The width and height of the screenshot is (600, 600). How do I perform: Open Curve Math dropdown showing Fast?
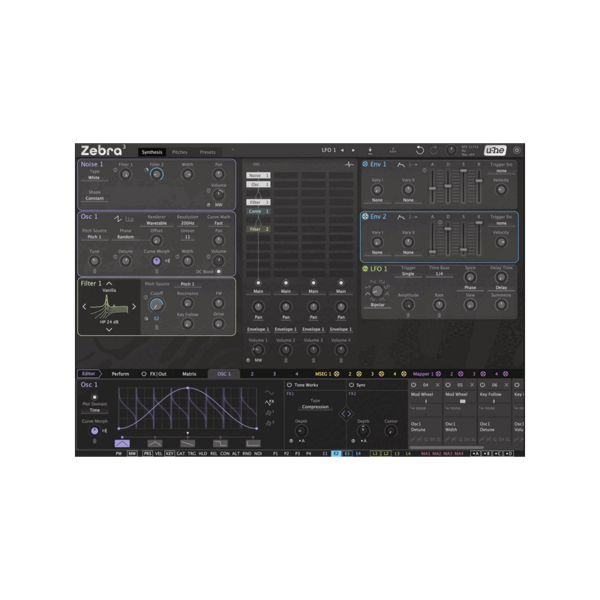(218, 223)
